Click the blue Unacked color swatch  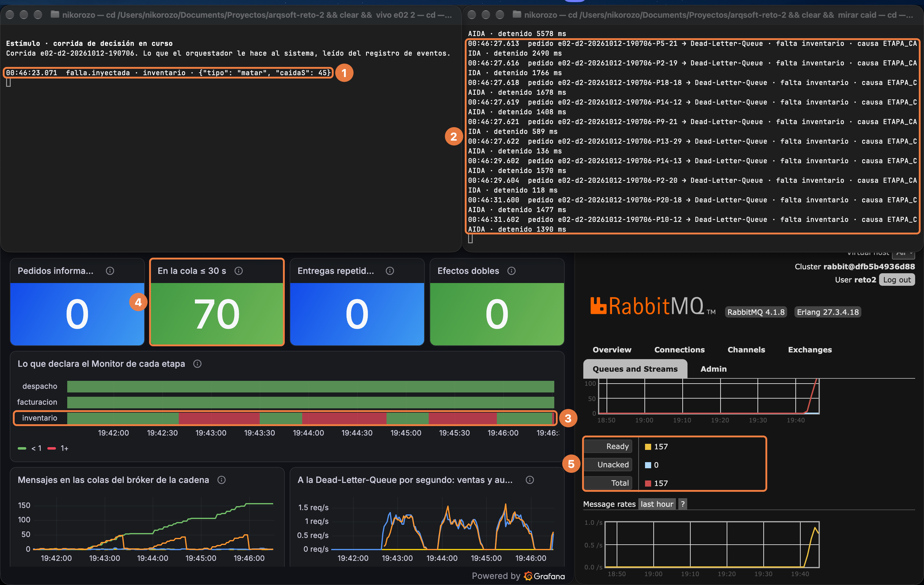[648, 465]
